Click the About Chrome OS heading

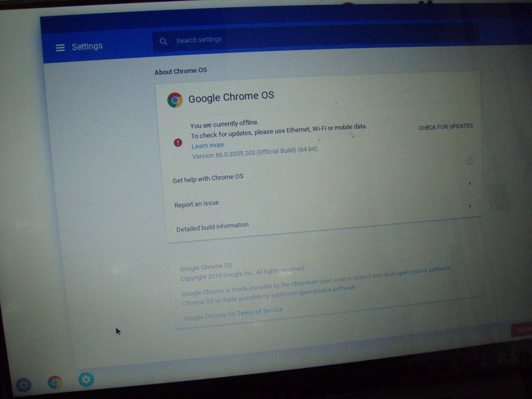(181, 71)
